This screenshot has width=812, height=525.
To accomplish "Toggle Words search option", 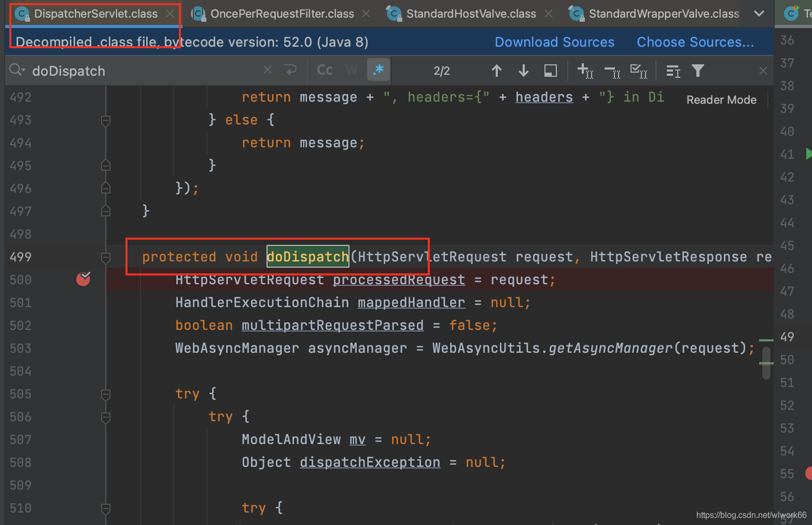I will point(351,70).
